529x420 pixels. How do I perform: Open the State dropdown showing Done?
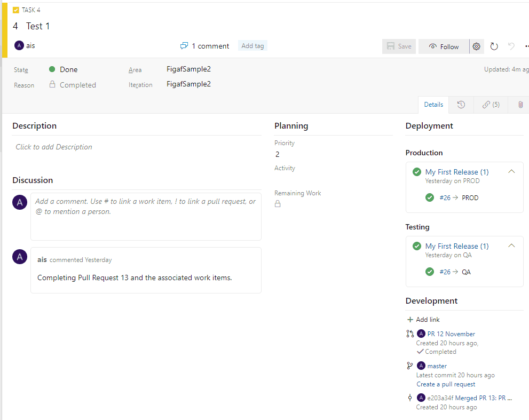click(68, 69)
